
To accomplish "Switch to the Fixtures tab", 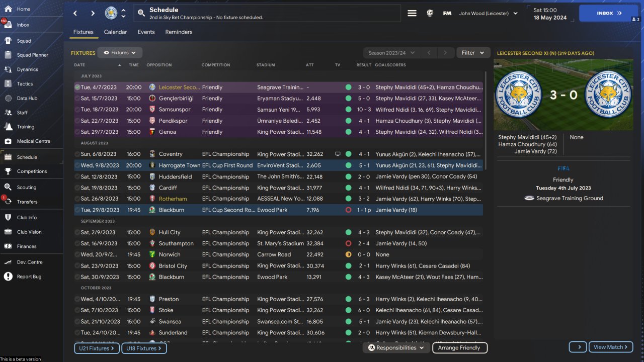I will 84,32.
